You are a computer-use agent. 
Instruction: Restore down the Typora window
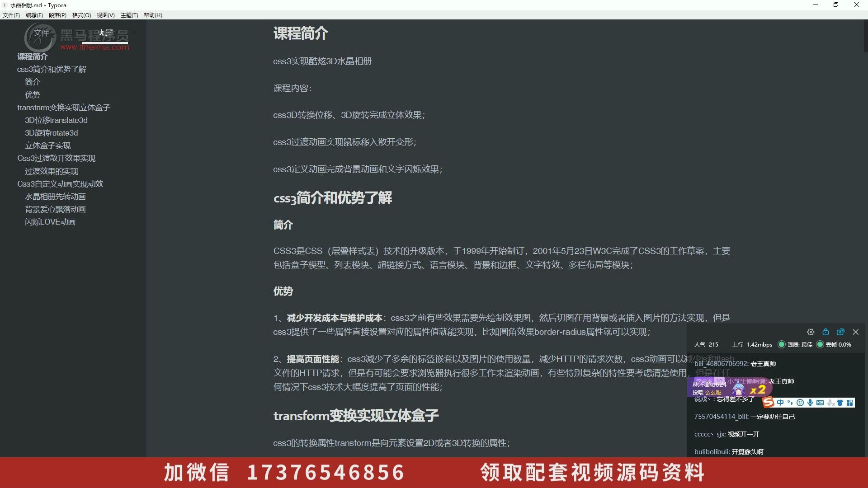tap(836, 5)
